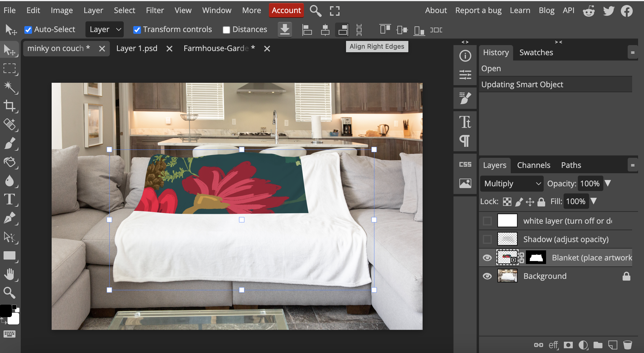Expand the Opacity slider arrow
The width and height of the screenshot is (644, 353).
click(608, 183)
